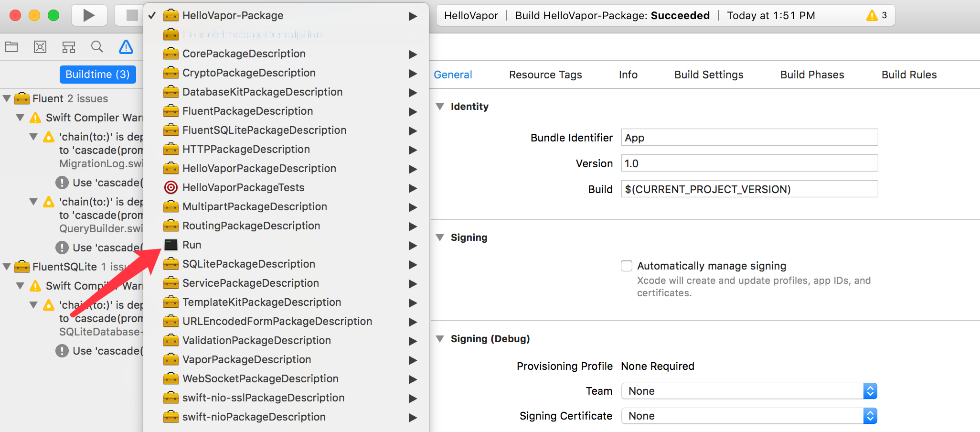Collapse the FluentSQLite issues group
This screenshot has width=980, height=432.
pyautogui.click(x=7, y=267)
